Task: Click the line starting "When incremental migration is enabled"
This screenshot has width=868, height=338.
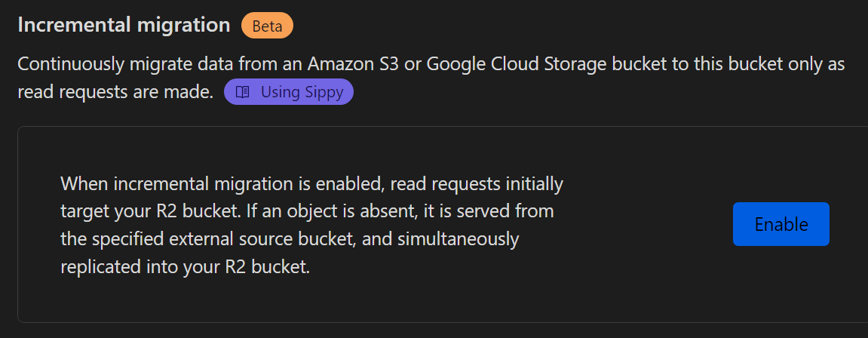Action: click(311, 184)
